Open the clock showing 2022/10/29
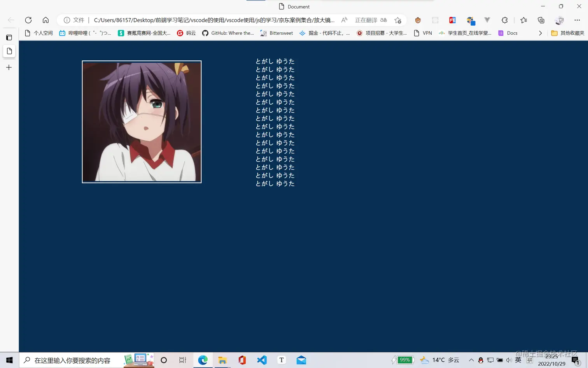 click(551, 360)
